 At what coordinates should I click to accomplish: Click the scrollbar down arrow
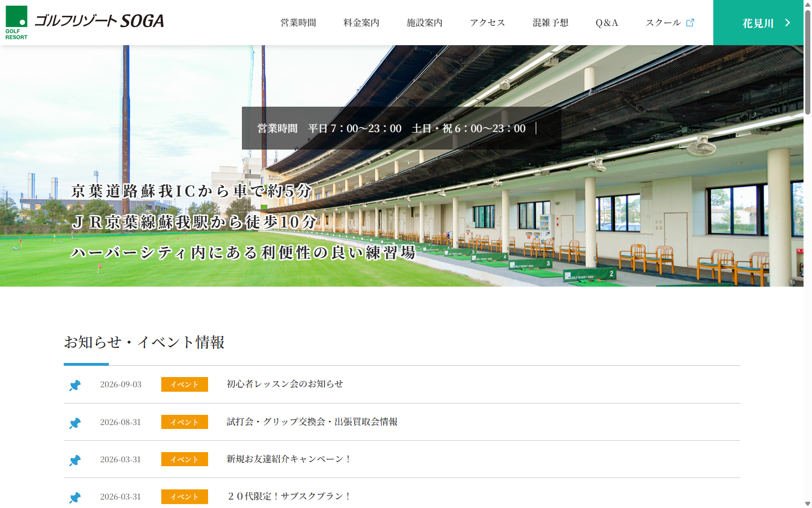[807, 503]
